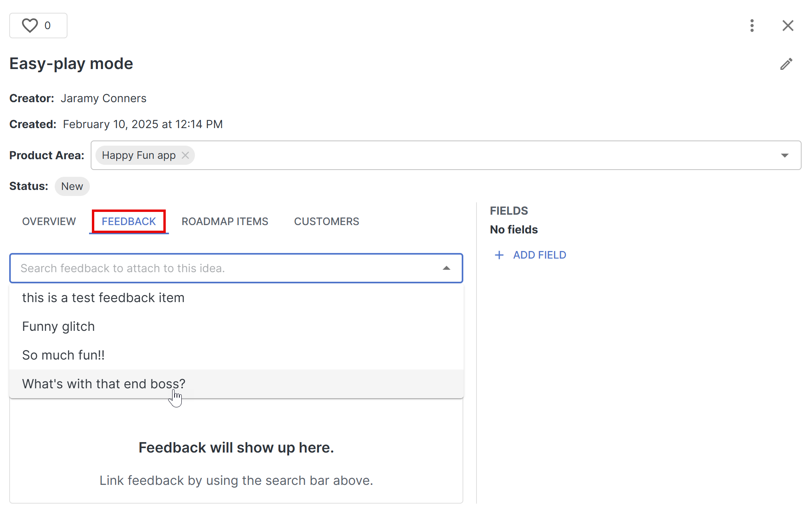Open the three-dot more options menu

(x=752, y=26)
